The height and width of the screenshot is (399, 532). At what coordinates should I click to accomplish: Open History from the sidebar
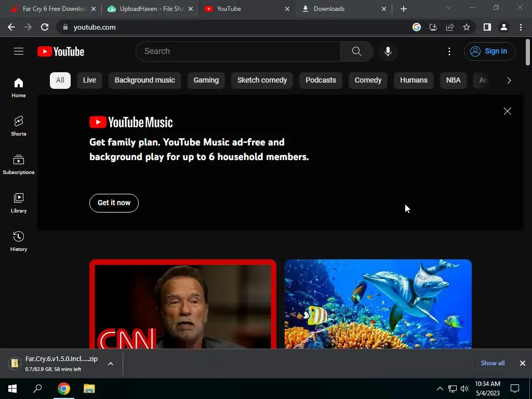[x=19, y=241]
